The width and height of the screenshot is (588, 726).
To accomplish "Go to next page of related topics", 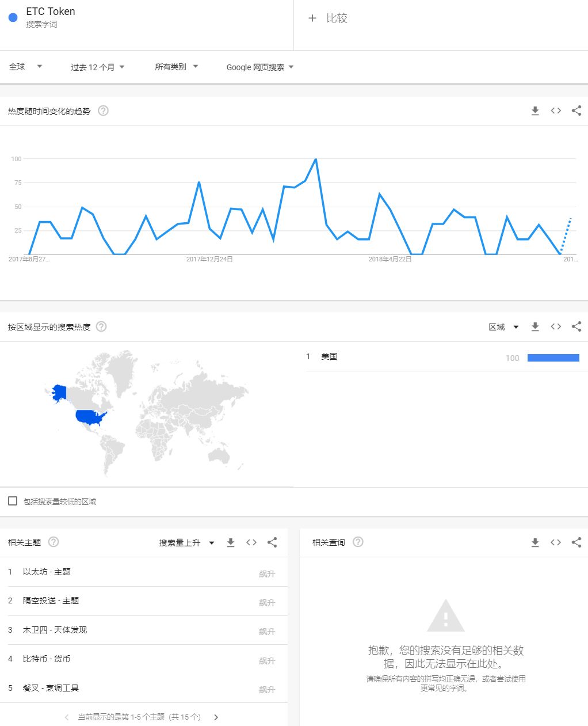I will [x=216, y=717].
